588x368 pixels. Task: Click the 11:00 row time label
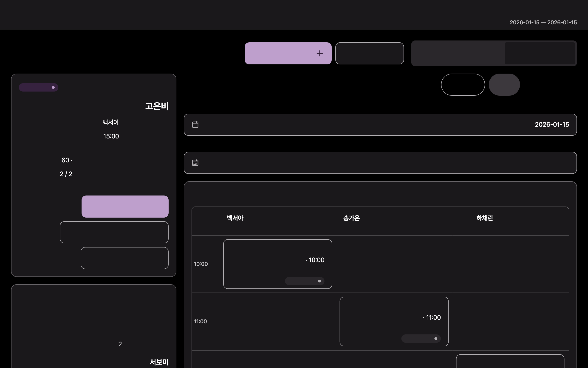pos(200,322)
